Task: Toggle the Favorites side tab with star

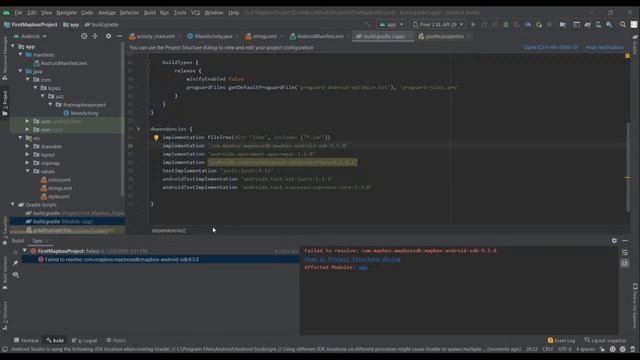Action: (x=5, y=232)
